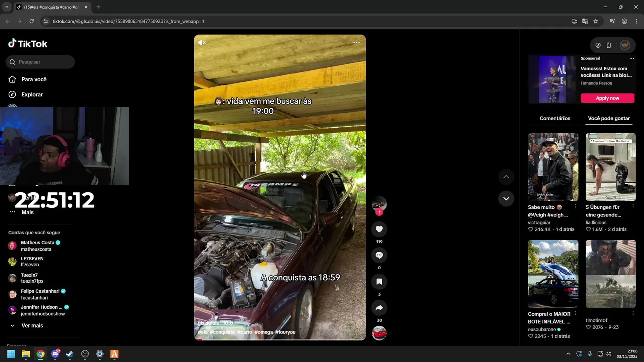Click the video progress bar

coord(280,339)
